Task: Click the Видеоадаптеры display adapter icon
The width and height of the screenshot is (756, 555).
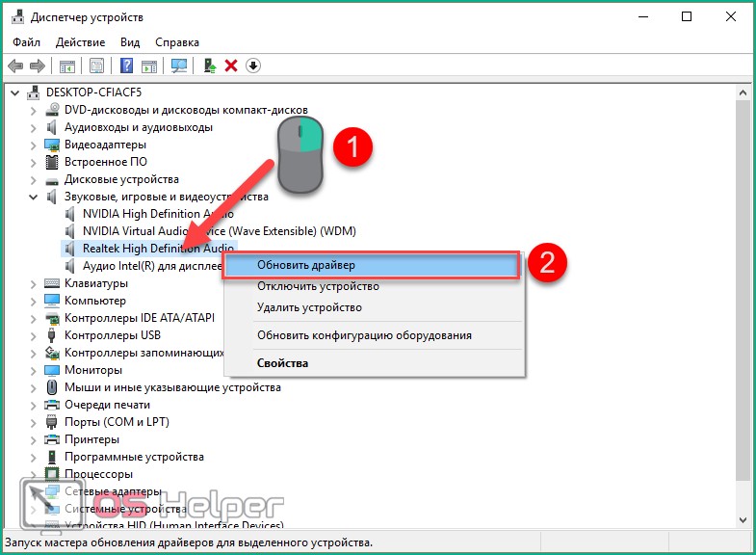Action: click(x=52, y=145)
